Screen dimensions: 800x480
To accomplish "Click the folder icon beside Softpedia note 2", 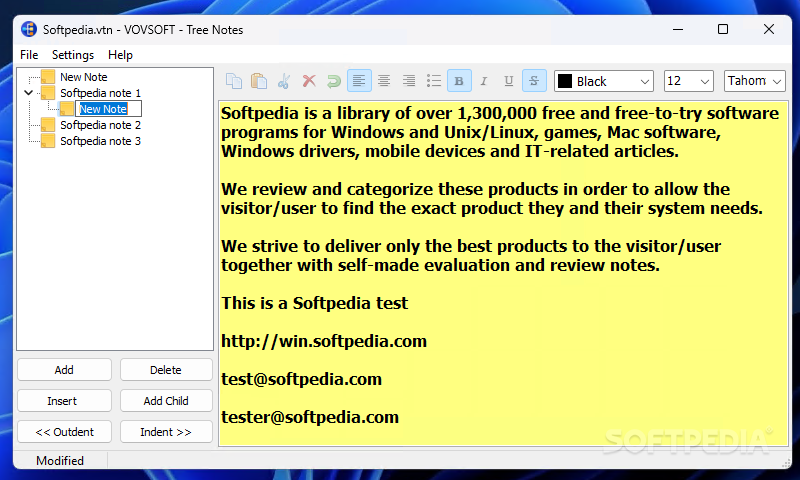I will point(48,125).
